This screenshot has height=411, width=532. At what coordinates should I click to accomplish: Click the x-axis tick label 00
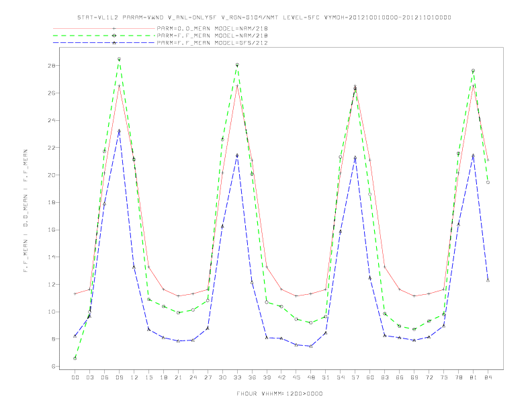tap(75, 377)
